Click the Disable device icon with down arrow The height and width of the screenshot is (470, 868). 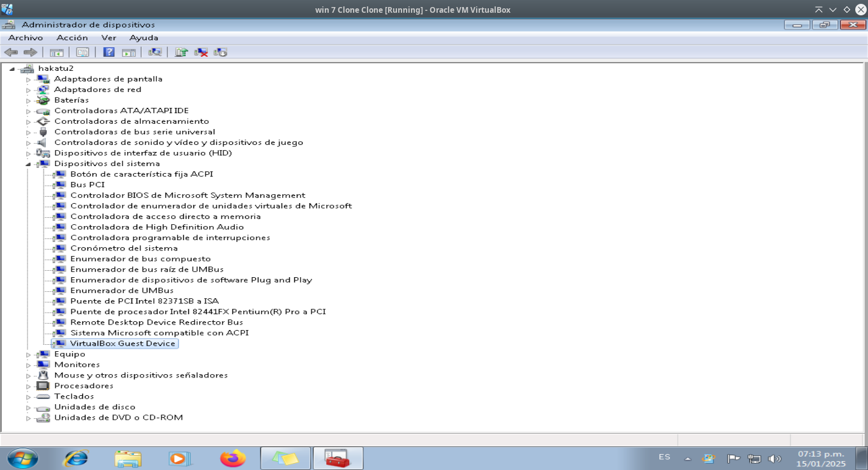(x=221, y=52)
